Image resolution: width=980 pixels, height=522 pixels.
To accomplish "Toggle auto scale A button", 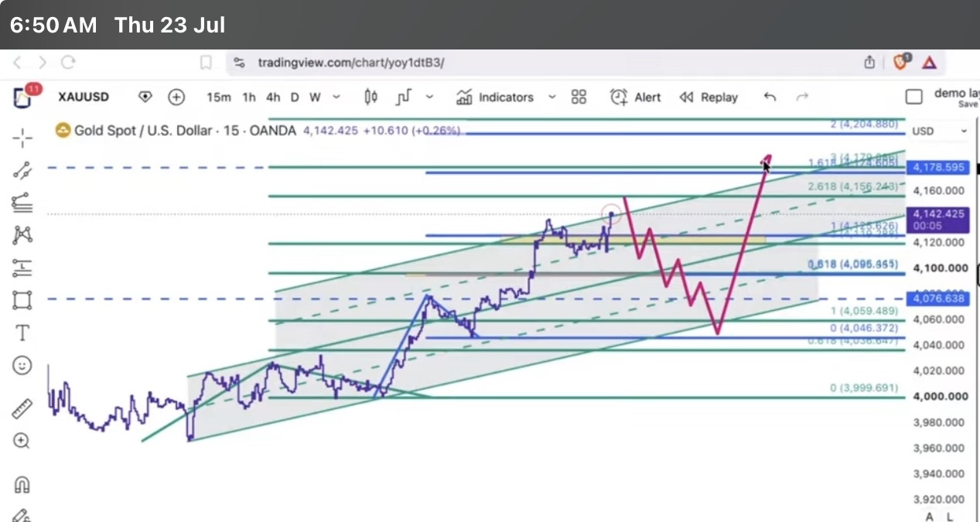I will click(930, 517).
